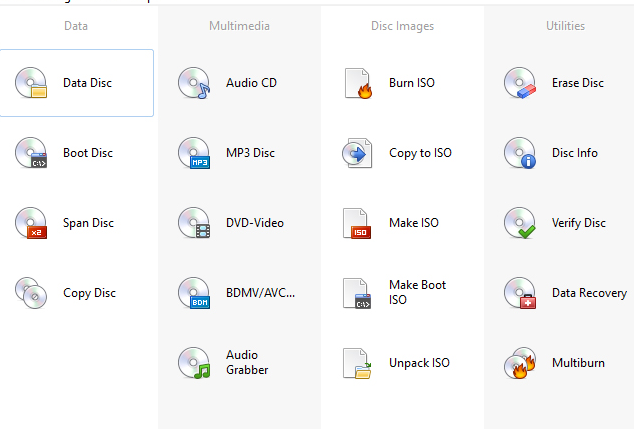Select the Span Disc x2 icon

click(31, 223)
